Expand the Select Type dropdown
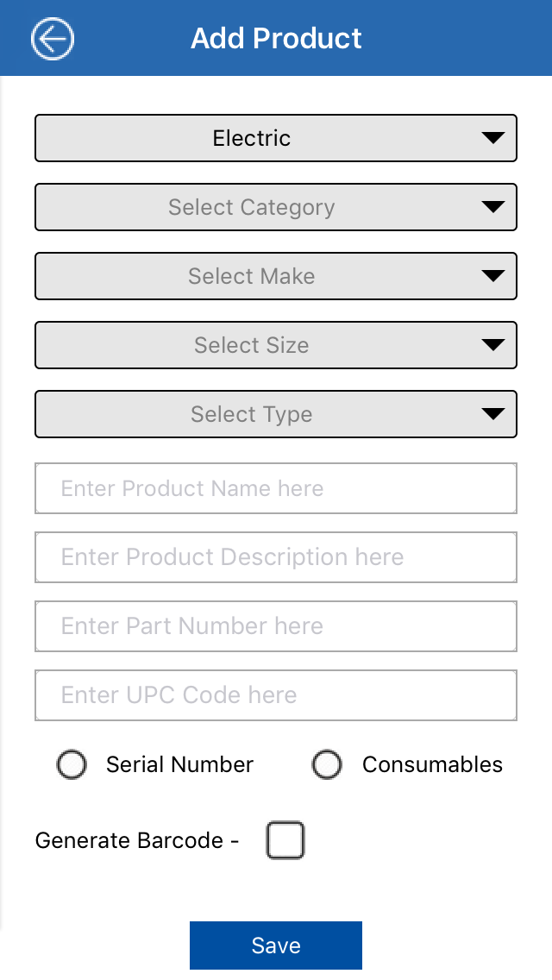This screenshot has width=552, height=980. tap(252, 414)
